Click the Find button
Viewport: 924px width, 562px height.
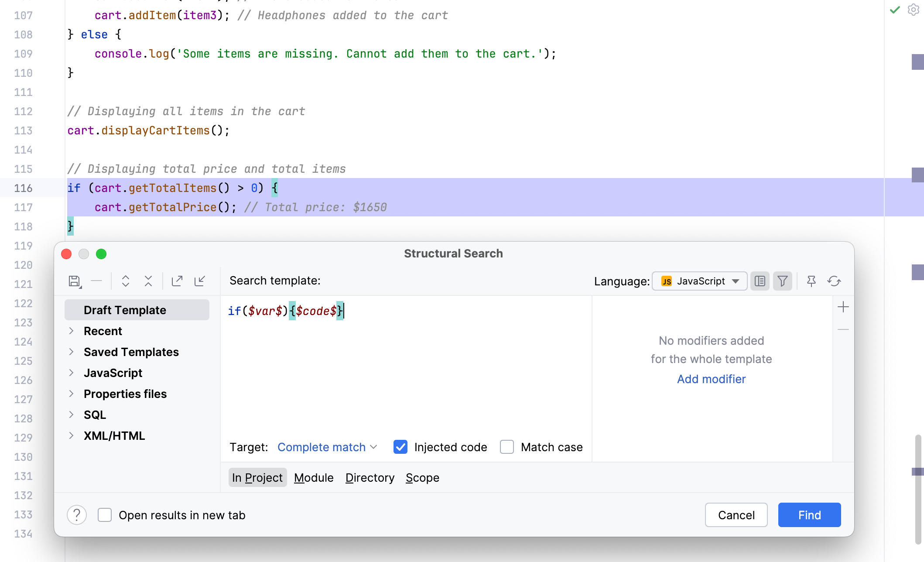coord(809,515)
